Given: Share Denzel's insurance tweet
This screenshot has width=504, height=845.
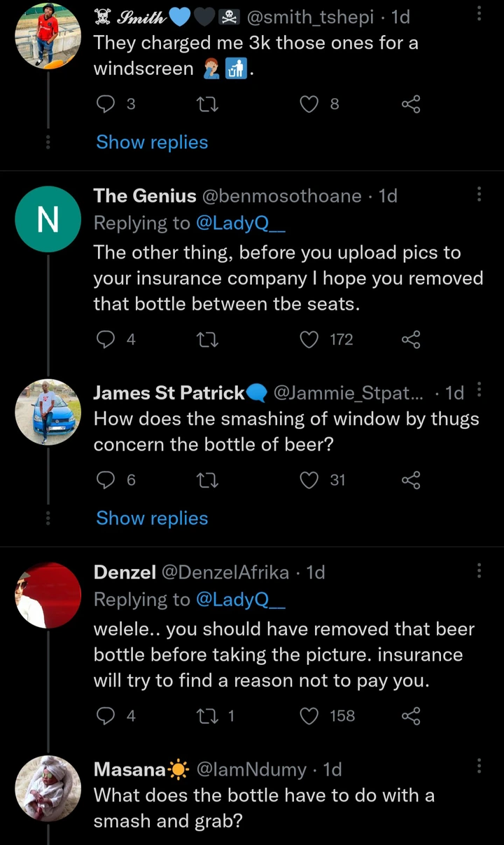Looking at the screenshot, I should click(411, 716).
